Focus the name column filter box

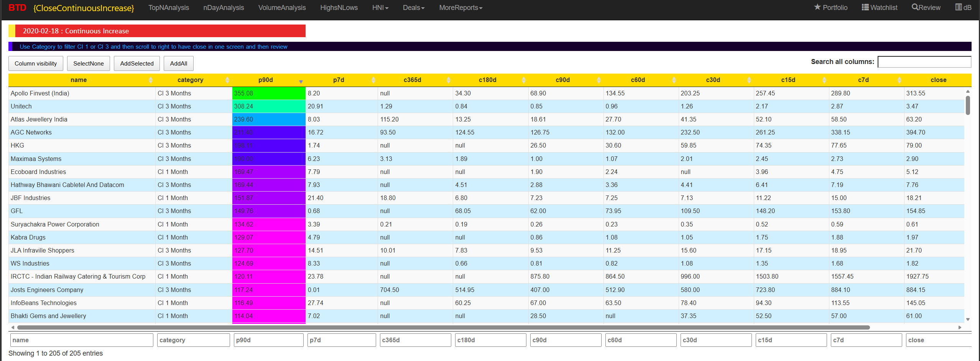coord(82,340)
